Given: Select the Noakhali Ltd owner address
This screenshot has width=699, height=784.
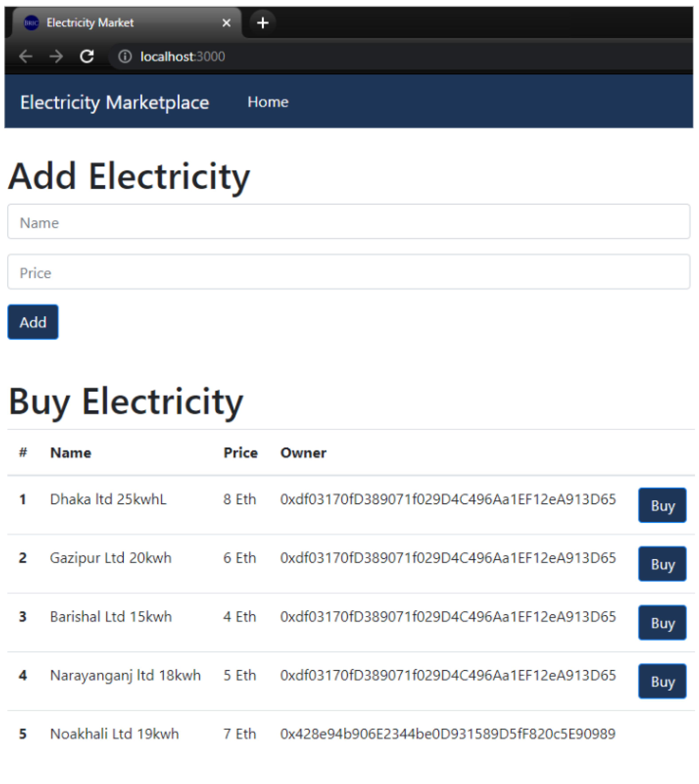Looking at the screenshot, I should coord(448,734).
